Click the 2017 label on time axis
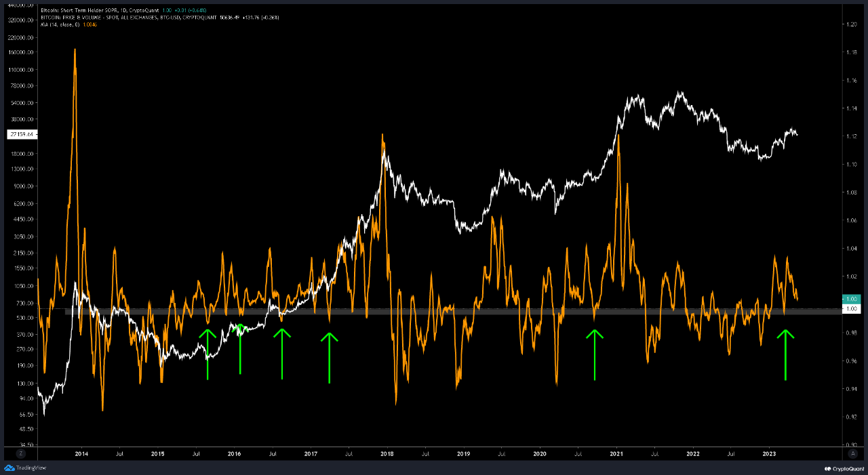Screen dimensions: 868x475 (x=311, y=453)
